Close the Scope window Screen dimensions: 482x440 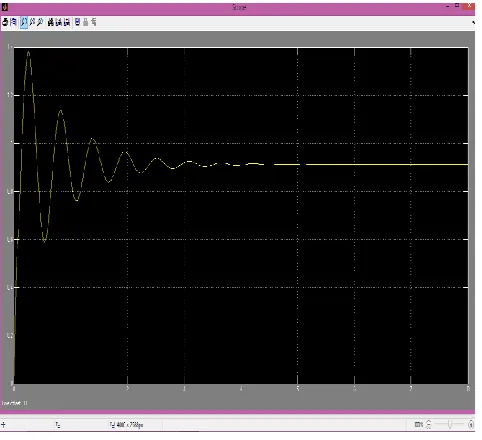(470, 6)
